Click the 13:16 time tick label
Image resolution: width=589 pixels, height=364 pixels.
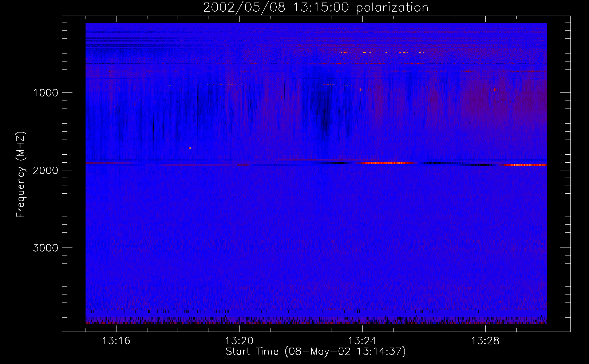coord(116,341)
